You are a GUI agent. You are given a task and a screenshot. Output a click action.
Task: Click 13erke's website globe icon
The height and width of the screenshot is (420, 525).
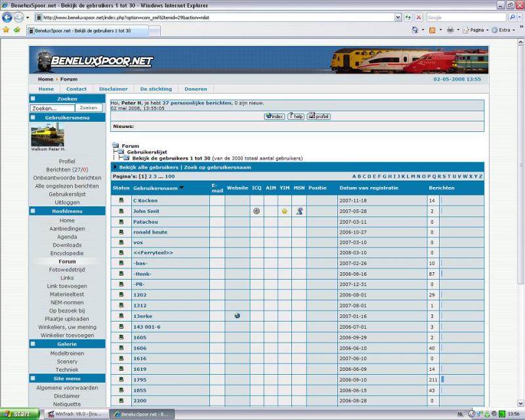tap(237, 316)
